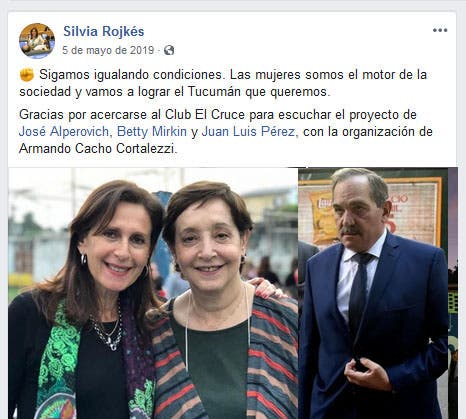Open the partially visible third photo strip
The height and width of the screenshot is (419, 466).
pyautogui.click(x=453, y=293)
